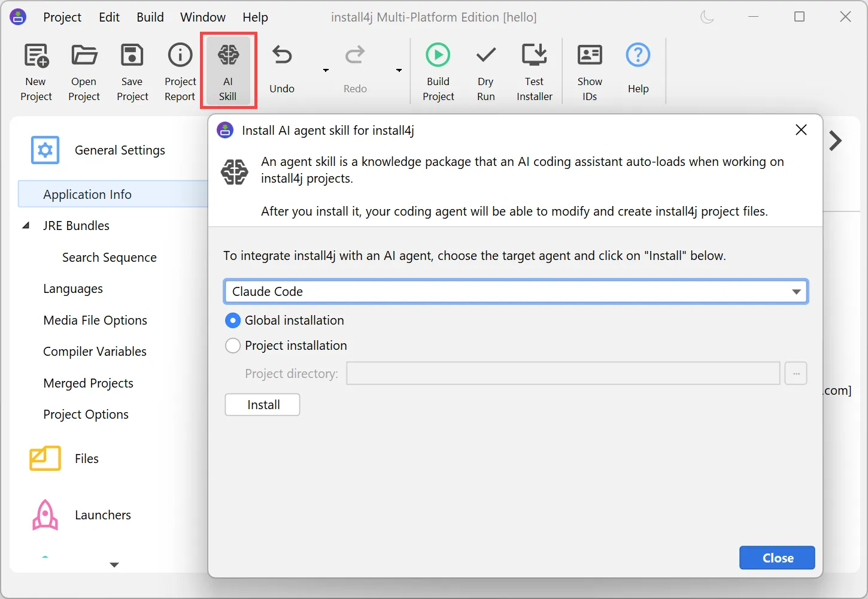
Task: Select Media File Options in sidebar
Action: coord(95,320)
